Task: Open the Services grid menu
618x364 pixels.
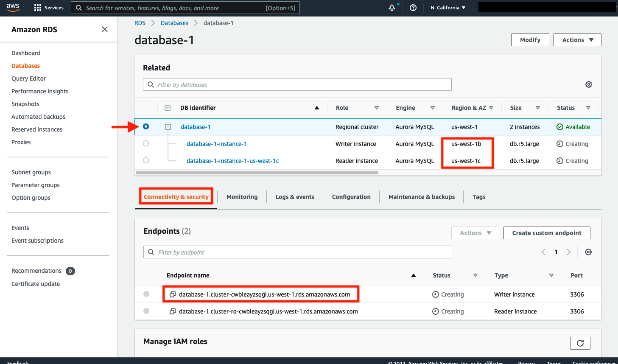Action: 48,8
